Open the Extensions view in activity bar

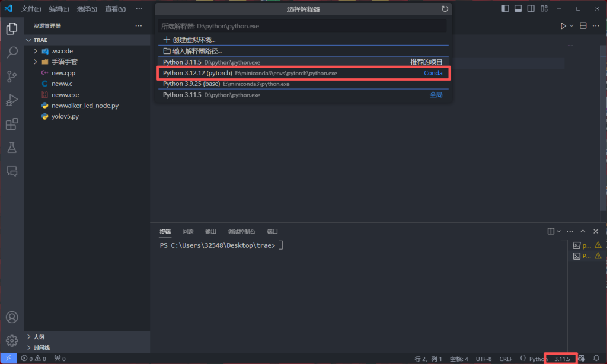(12, 124)
